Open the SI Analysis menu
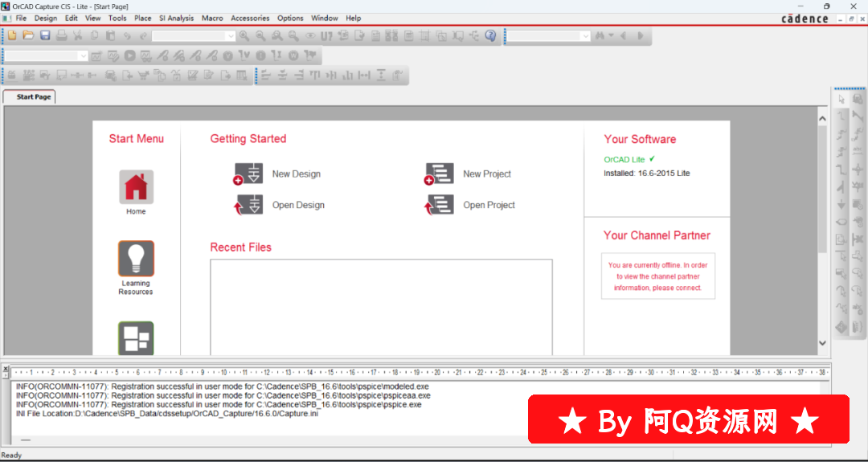The width and height of the screenshot is (868, 462). pos(177,18)
